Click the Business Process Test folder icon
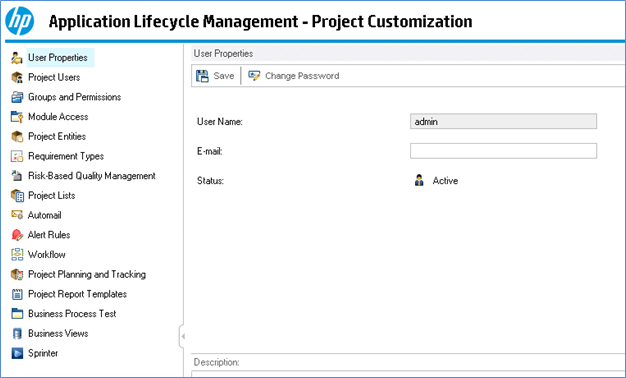626x378 pixels. (17, 314)
